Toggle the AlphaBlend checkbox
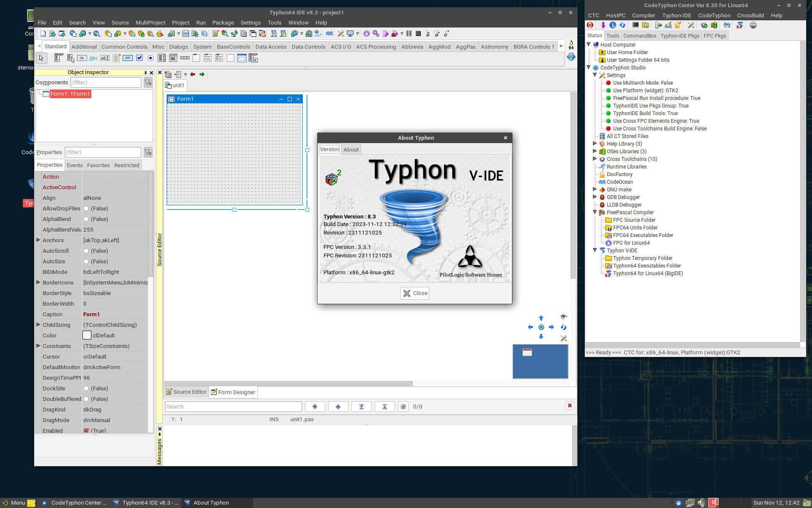This screenshot has width=812, height=508. coord(86,219)
